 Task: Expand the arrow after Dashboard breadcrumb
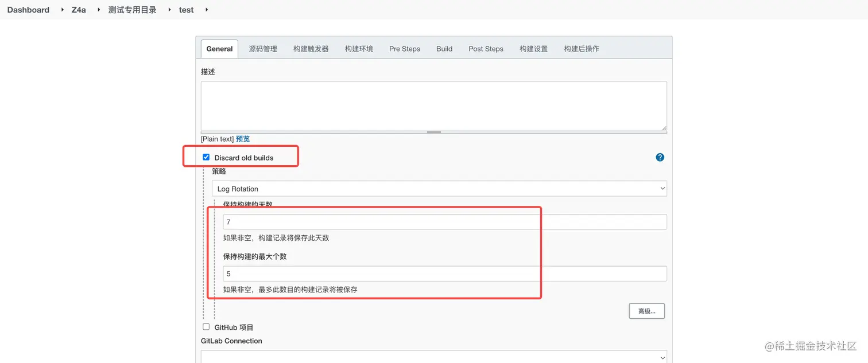(62, 10)
